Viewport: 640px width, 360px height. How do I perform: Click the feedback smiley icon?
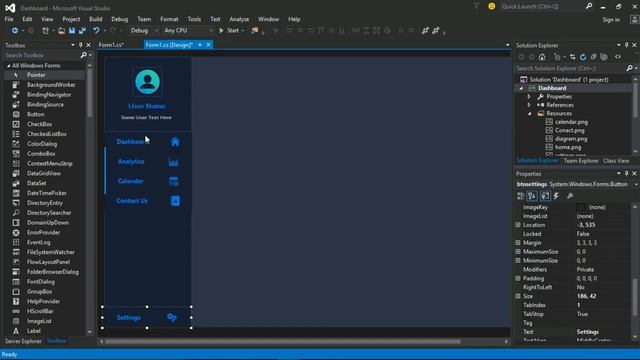click(x=491, y=6)
